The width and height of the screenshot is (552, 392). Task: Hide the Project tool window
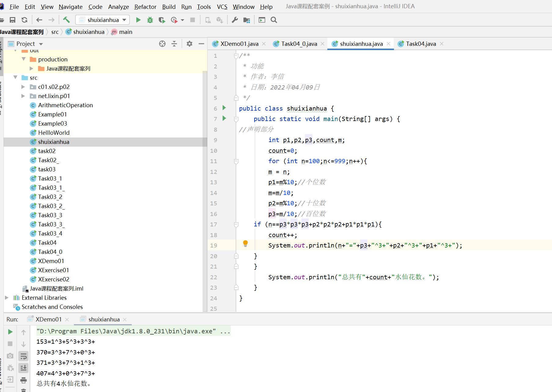pyautogui.click(x=201, y=44)
